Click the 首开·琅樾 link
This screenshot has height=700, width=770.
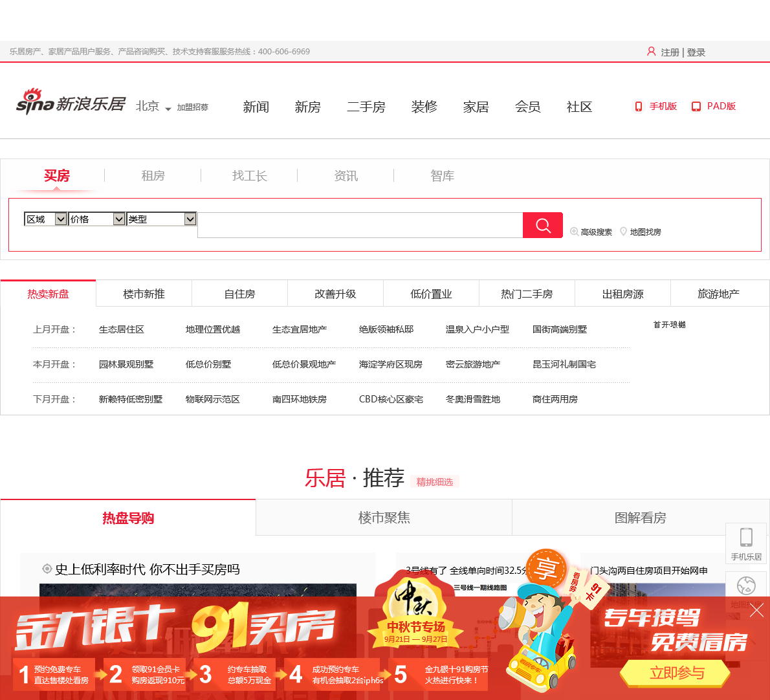tap(669, 325)
